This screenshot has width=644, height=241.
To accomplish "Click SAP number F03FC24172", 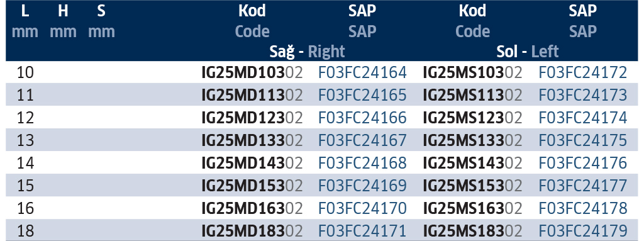I will point(583,73).
